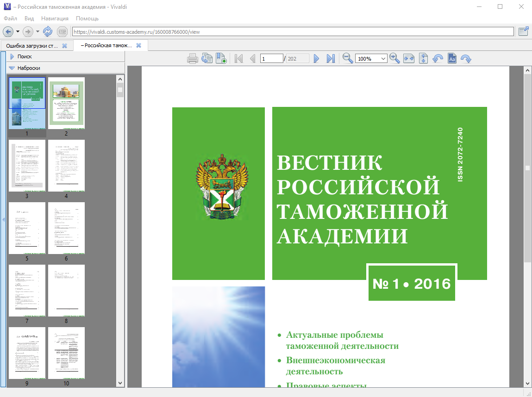Click the Vivaldi app icon in title bar
The height and width of the screenshot is (397, 532).
tap(7, 6)
